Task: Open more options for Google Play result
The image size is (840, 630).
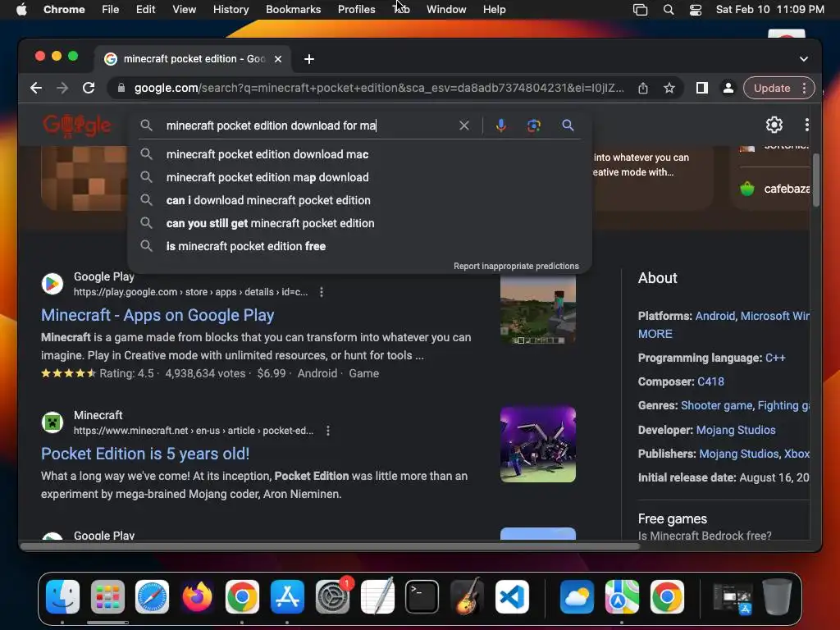Action: [322, 292]
